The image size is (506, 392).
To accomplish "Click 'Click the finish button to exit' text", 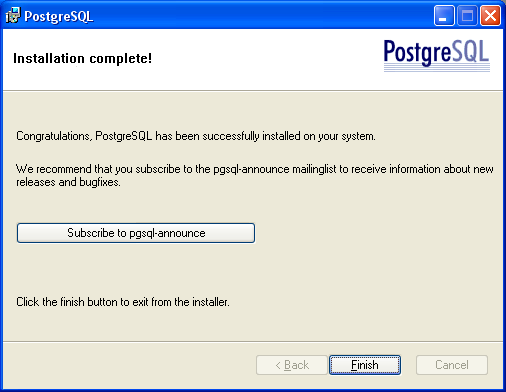I will click(x=123, y=302).
